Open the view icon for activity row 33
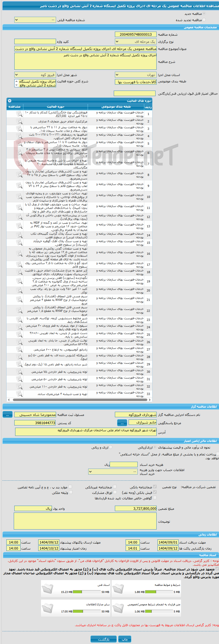 point(19,394)
